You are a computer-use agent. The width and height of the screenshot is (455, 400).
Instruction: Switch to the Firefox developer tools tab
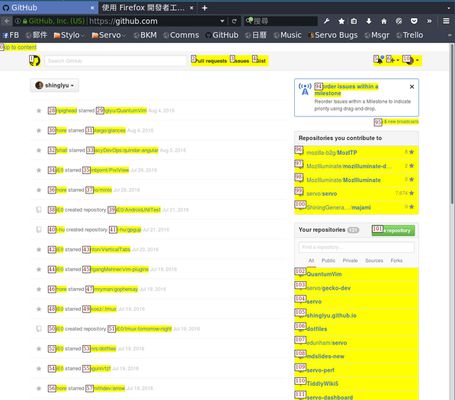(x=143, y=8)
